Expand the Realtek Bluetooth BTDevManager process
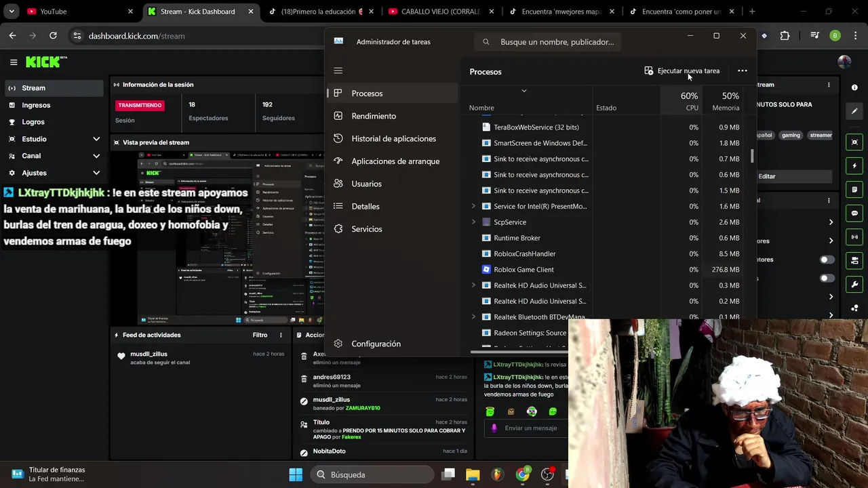 [x=473, y=317]
